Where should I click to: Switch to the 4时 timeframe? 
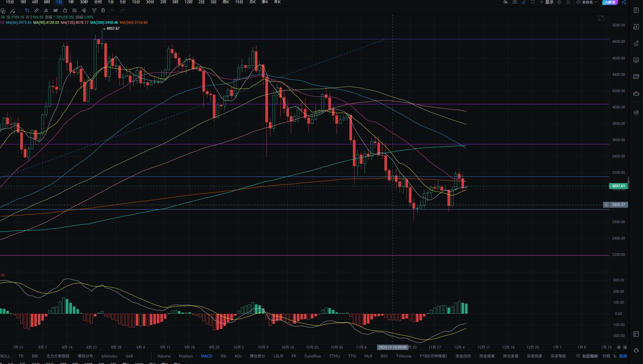pos(35,2)
